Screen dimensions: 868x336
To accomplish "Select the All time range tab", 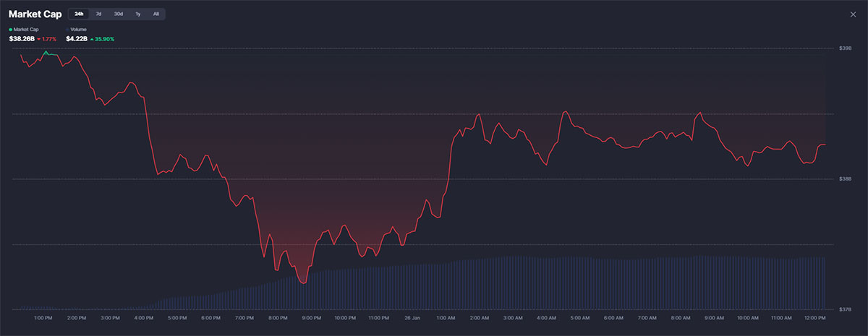I will click(156, 14).
